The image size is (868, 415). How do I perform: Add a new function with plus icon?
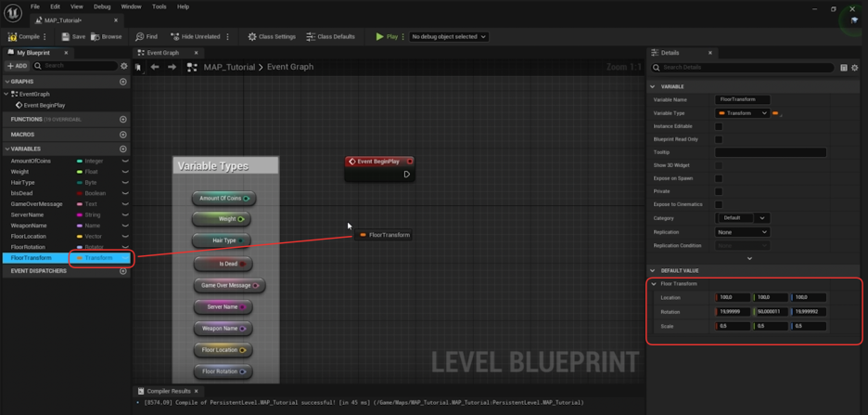point(123,119)
